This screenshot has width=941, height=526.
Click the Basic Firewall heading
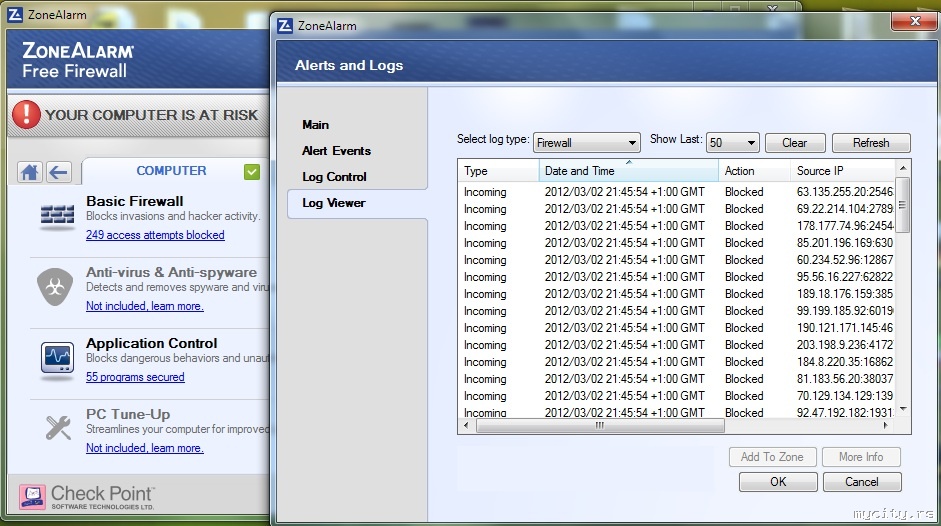pos(135,201)
